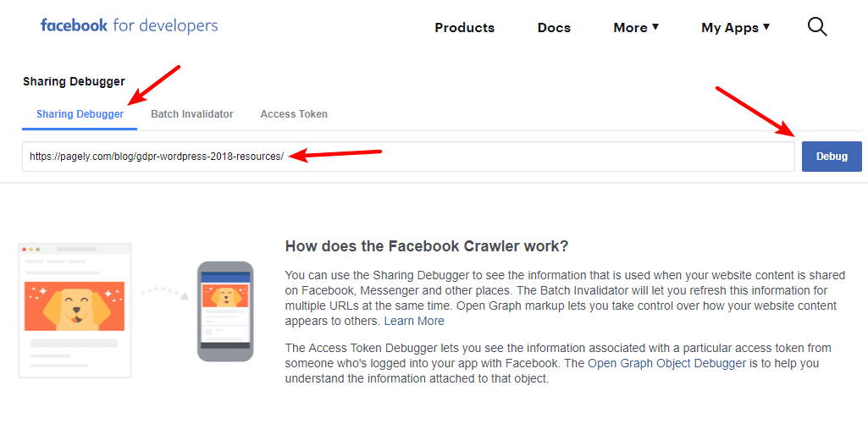Click the dotted arrow between the illustrations
This screenshot has width=868, height=424.
(x=164, y=292)
